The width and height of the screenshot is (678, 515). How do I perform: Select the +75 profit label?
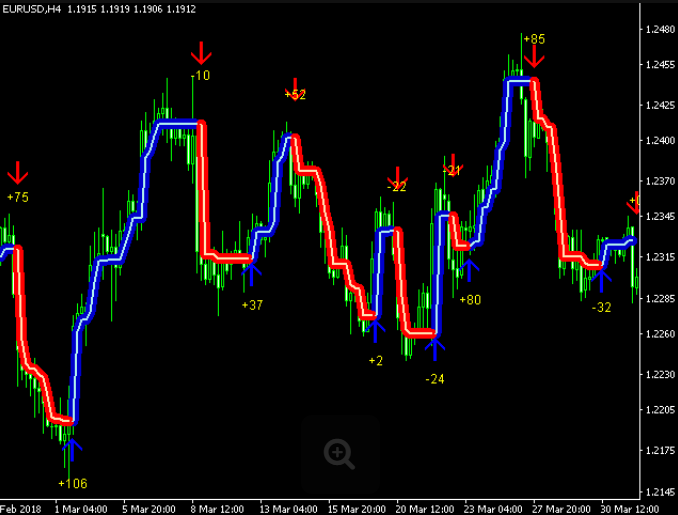[x=18, y=198]
